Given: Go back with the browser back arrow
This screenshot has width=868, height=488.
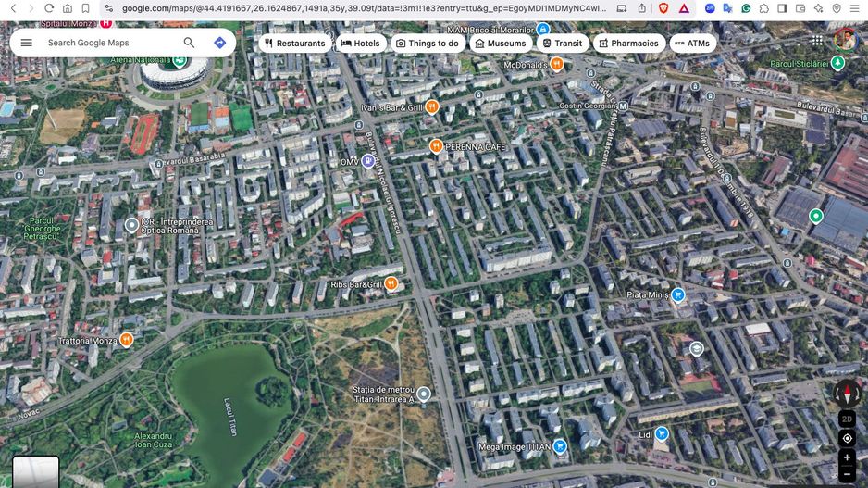Looking at the screenshot, I should click(x=13, y=8).
